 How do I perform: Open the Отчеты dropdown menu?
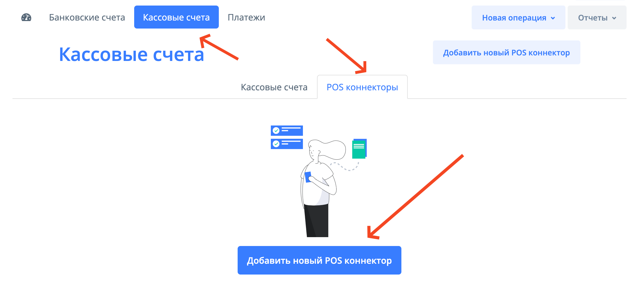(597, 17)
